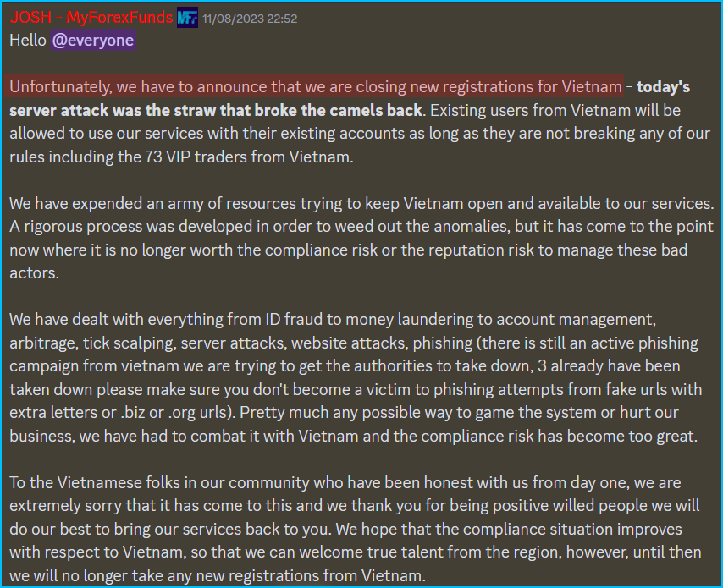Click the word 'Hello' in the greeting
The width and height of the screenshot is (723, 588).
coord(28,41)
